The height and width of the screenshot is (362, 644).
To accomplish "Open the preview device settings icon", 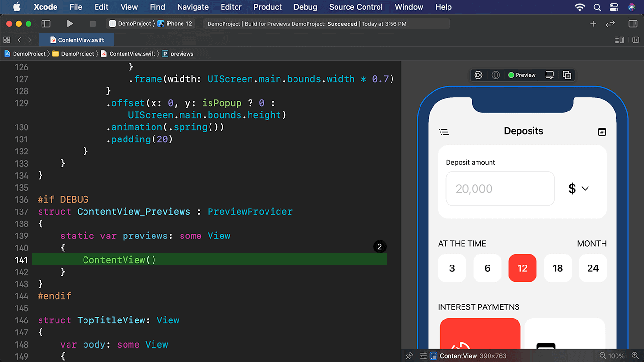I will click(549, 75).
